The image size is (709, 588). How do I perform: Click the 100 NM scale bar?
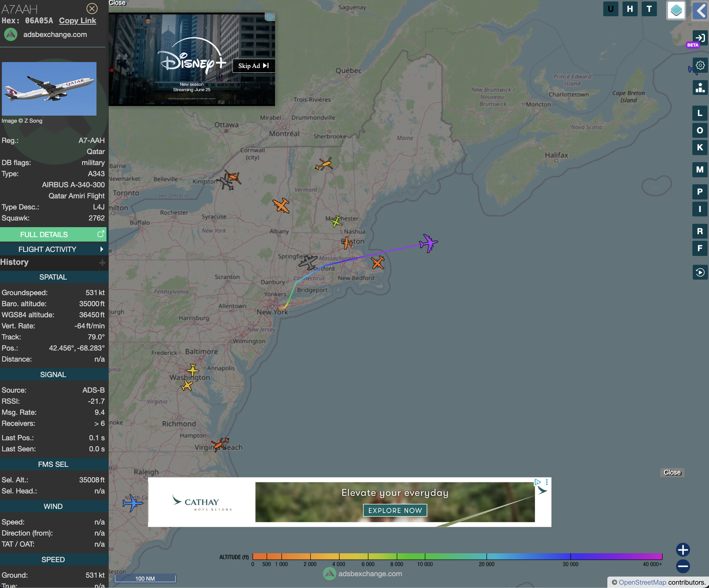coord(145,578)
